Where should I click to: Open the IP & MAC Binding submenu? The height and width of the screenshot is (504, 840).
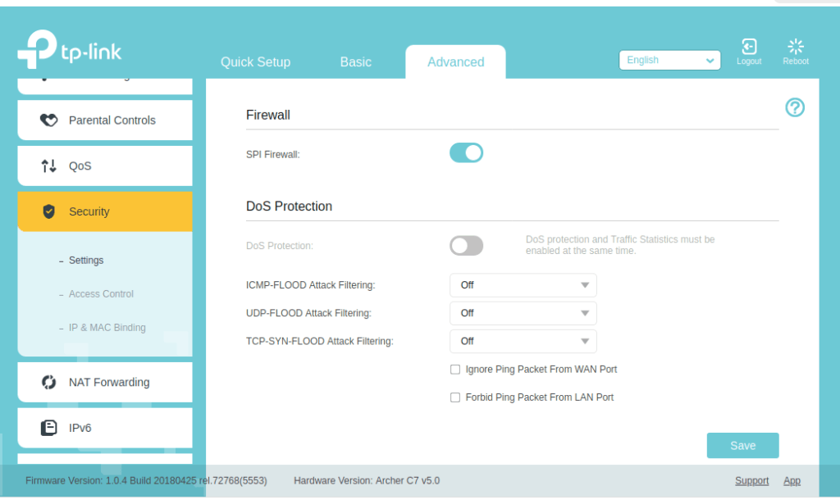point(107,328)
